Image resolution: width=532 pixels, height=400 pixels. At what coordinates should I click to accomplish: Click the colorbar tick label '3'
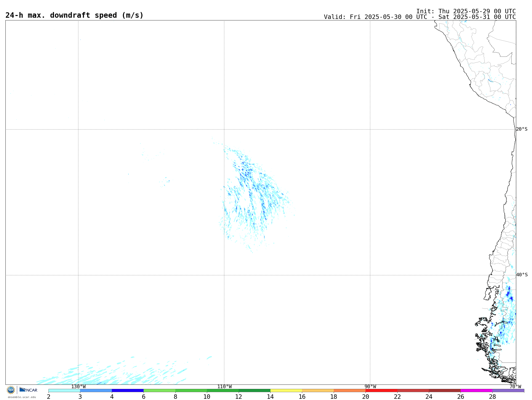[80, 397]
